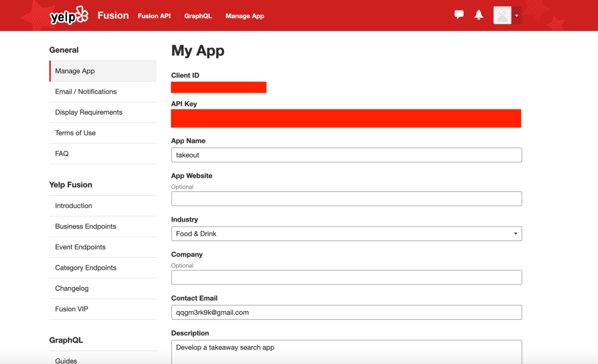
Task: Focus the App Name field
Action: tap(346, 155)
